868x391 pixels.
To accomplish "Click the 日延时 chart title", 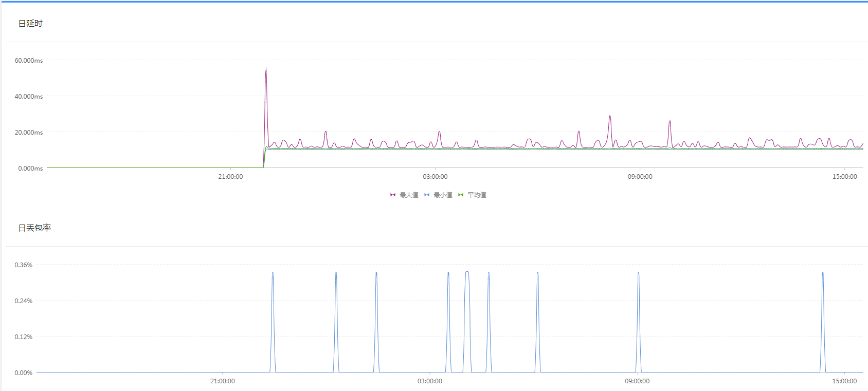I will [30, 23].
